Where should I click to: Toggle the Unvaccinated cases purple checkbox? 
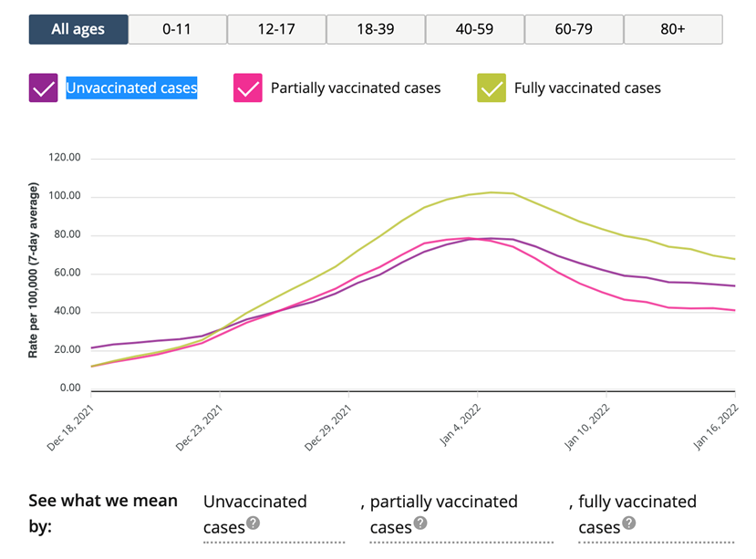pos(43,88)
